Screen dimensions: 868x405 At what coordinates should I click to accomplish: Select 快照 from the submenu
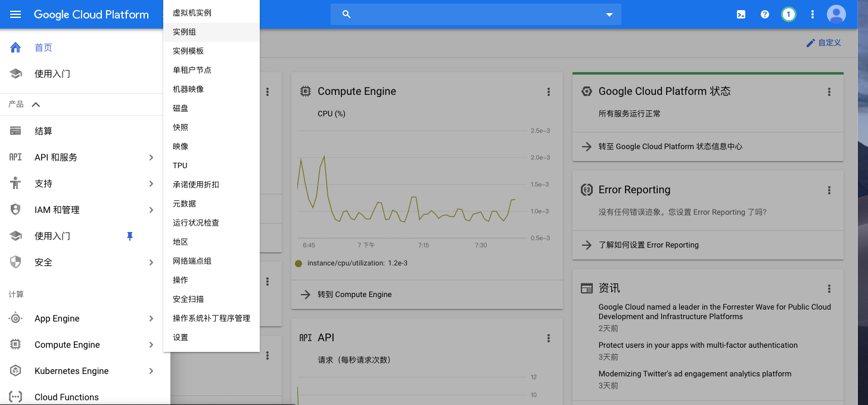point(211,128)
